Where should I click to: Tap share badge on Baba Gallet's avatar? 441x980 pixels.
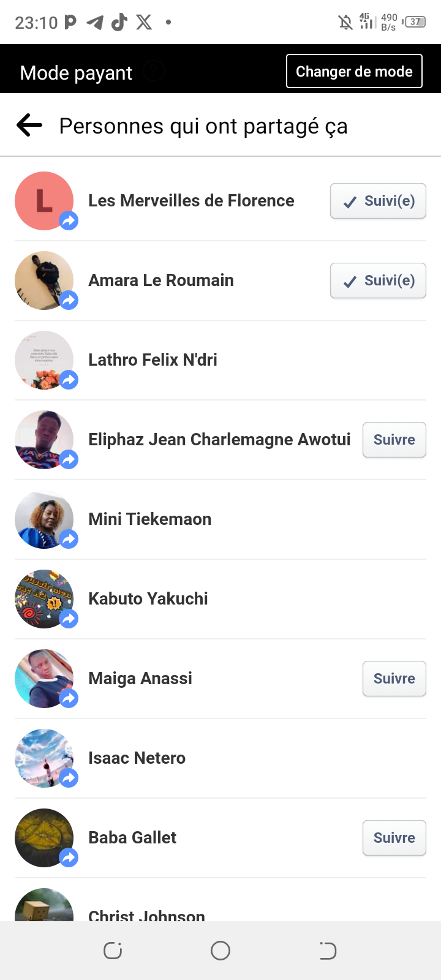pos(69,858)
